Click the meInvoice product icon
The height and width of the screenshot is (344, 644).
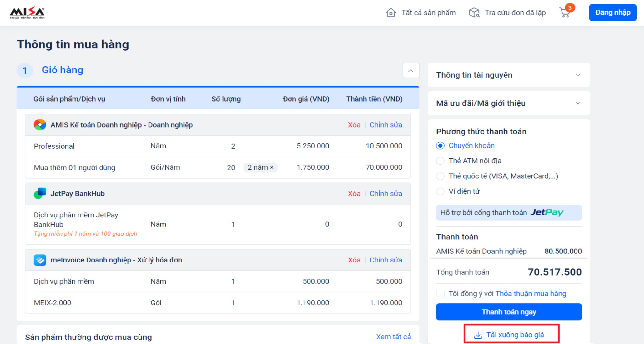coord(40,260)
